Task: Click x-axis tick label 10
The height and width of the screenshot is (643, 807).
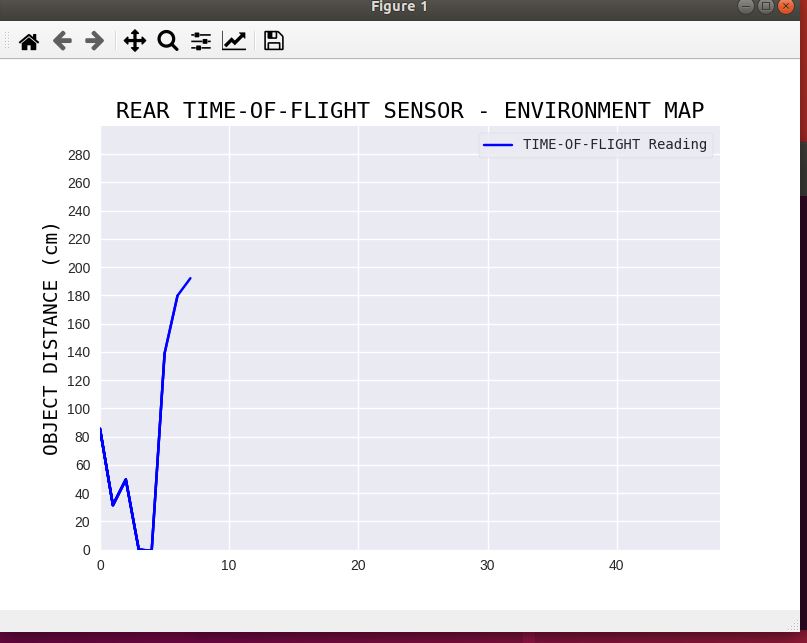Action: pos(229,565)
